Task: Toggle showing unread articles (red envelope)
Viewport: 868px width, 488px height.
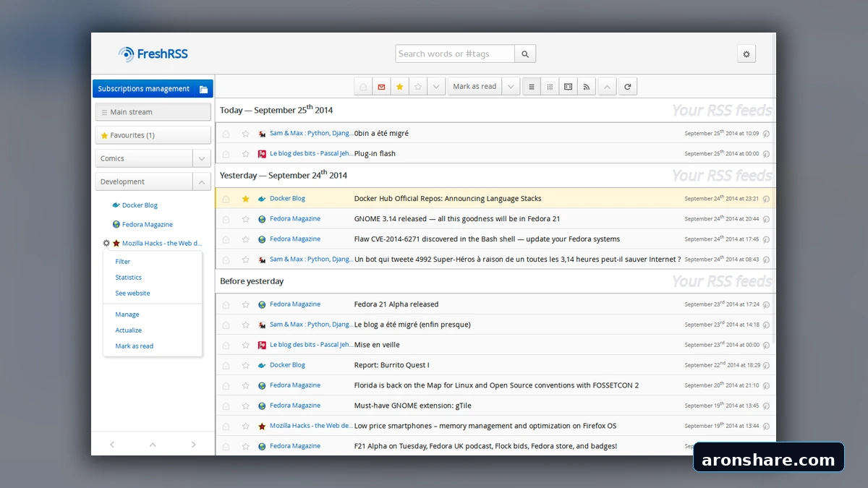Action: tap(381, 87)
